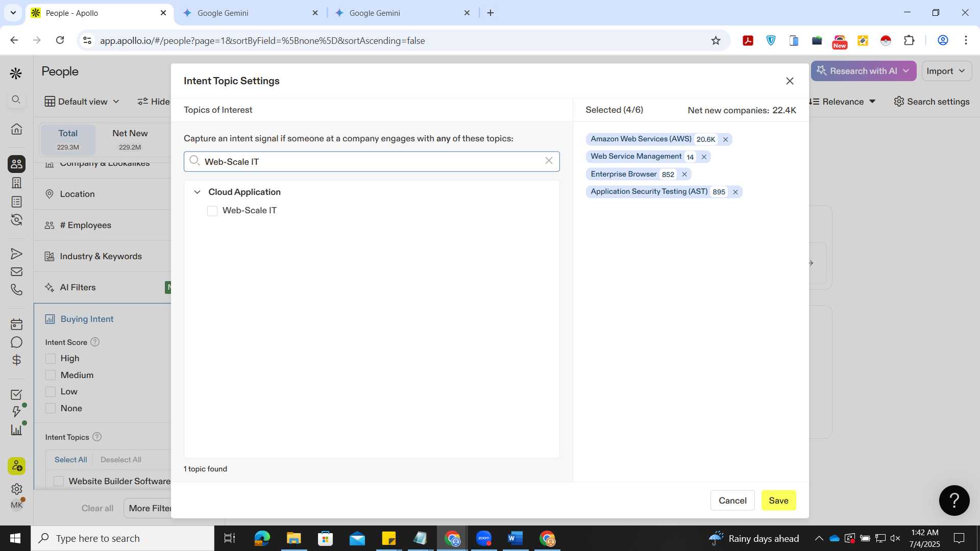Open Tasks checkmark icon in sidebar
Viewport: 980px width, 551px height.
16,395
